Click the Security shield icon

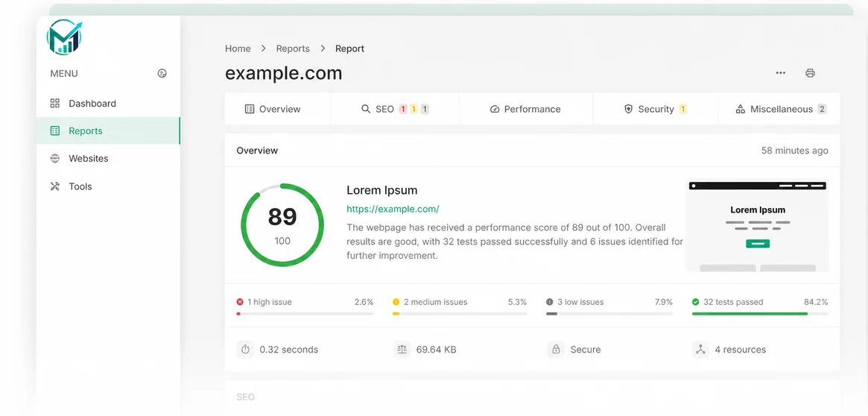tap(628, 109)
